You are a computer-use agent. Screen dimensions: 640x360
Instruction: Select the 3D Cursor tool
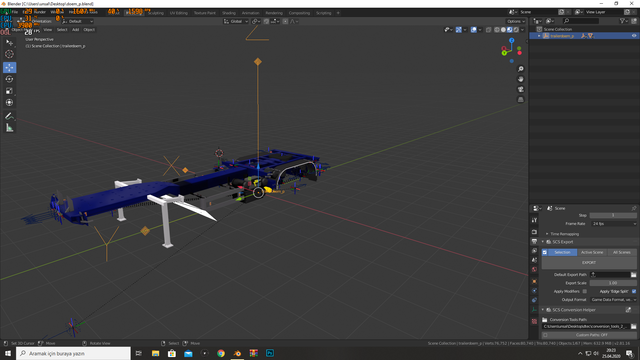(x=9, y=54)
